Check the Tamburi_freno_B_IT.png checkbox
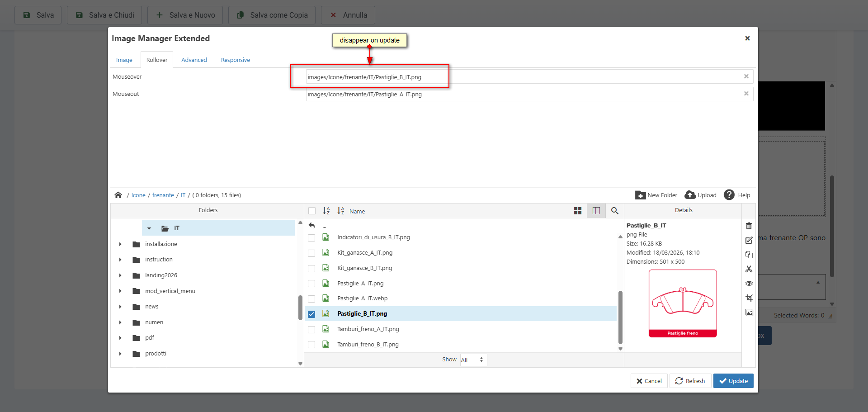The width and height of the screenshot is (868, 412). click(311, 345)
